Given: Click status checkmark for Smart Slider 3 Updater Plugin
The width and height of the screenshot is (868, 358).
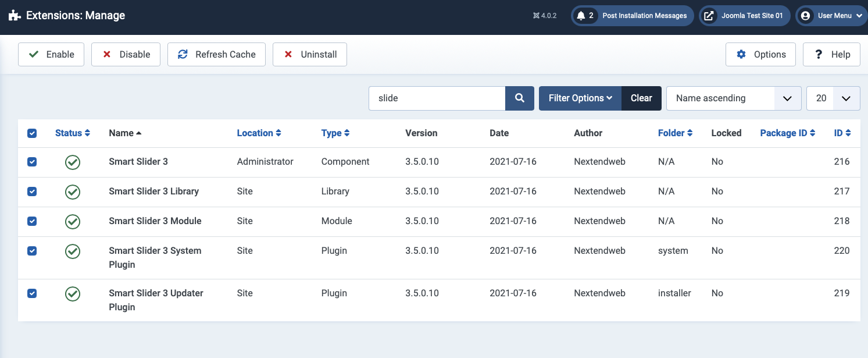Looking at the screenshot, I should 73,293.
